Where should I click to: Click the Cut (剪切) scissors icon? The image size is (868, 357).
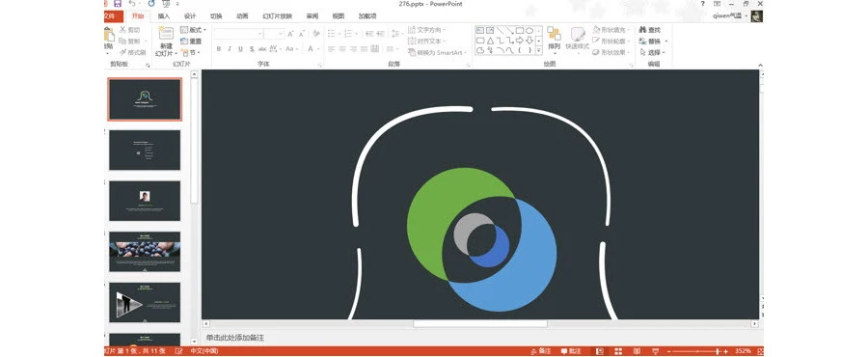click(123, 30)
